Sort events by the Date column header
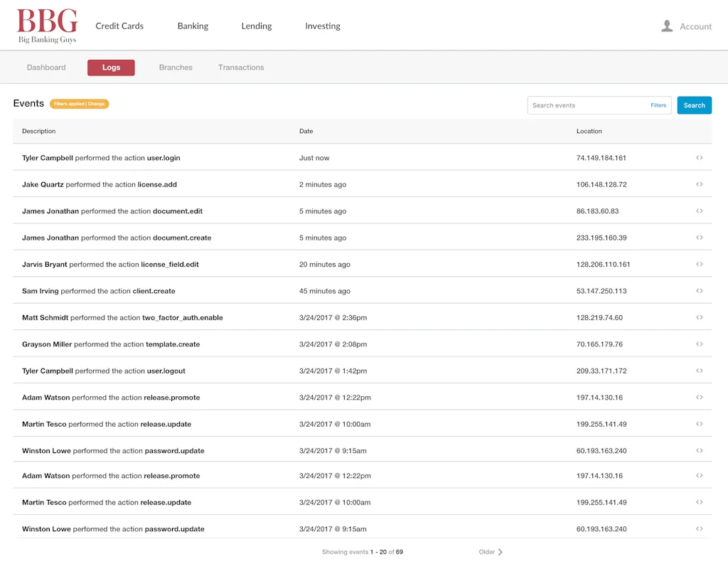 306,131
